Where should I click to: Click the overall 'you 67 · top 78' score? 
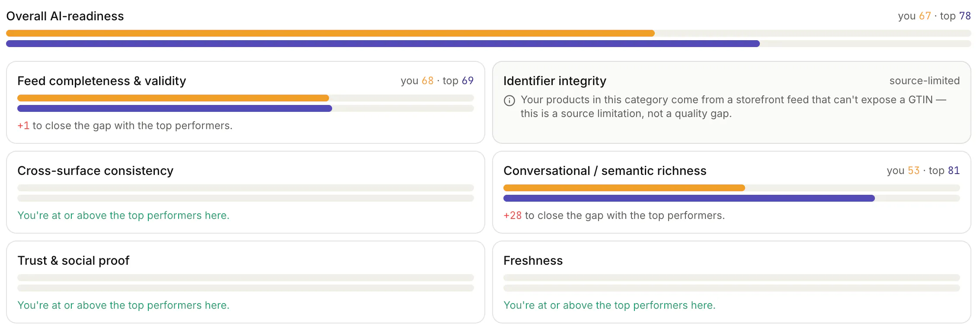tap(934, 16)
